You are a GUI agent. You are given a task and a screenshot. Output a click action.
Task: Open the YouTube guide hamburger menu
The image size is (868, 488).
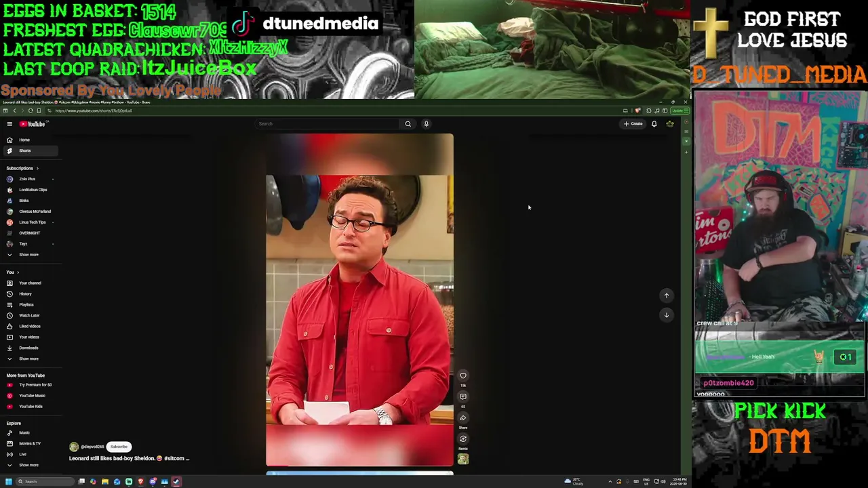[9, 124]
